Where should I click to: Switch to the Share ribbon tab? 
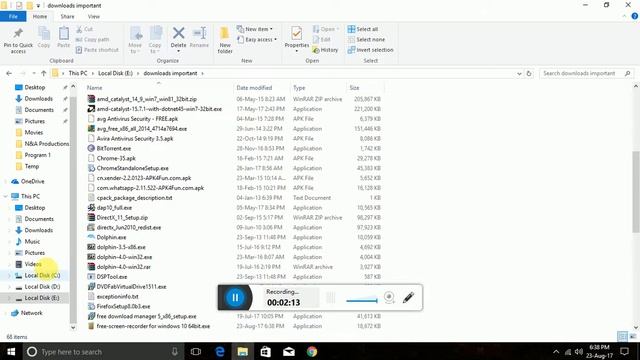(x=67, y=16)
